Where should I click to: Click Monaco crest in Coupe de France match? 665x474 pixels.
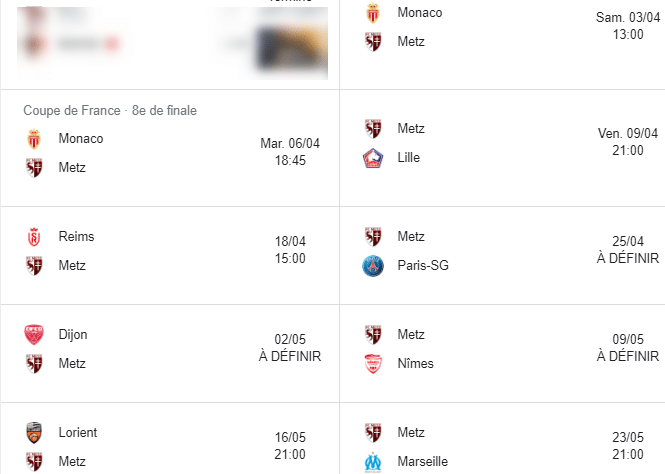pyautogui.click(x=34, y=139)
